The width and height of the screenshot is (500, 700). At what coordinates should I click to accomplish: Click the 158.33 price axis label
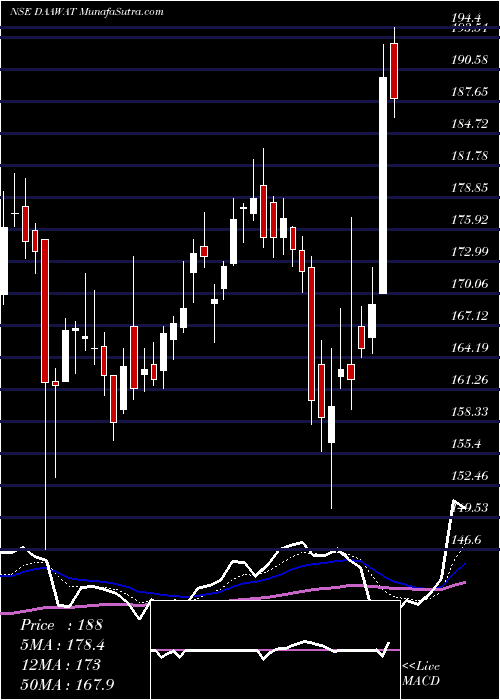pyautogui.click(x=469, y=412)
